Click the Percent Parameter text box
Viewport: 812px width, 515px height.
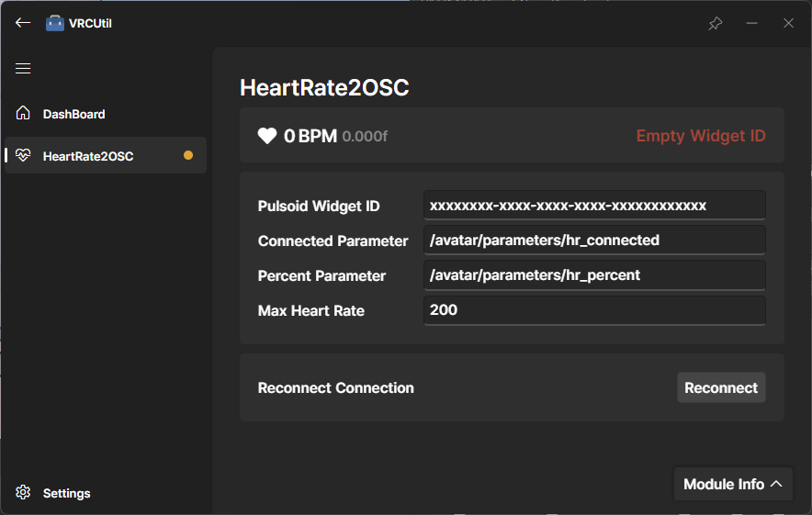(x=594, y=275)
